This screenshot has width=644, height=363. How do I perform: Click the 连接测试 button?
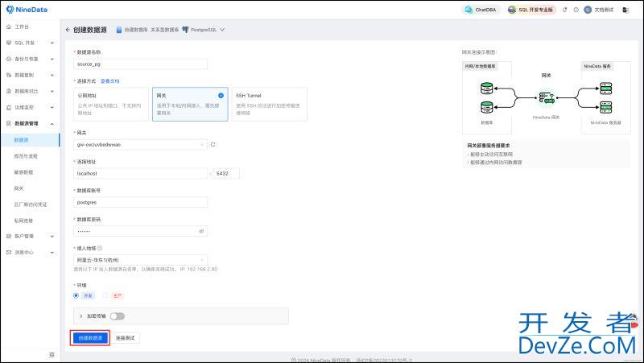126,338
